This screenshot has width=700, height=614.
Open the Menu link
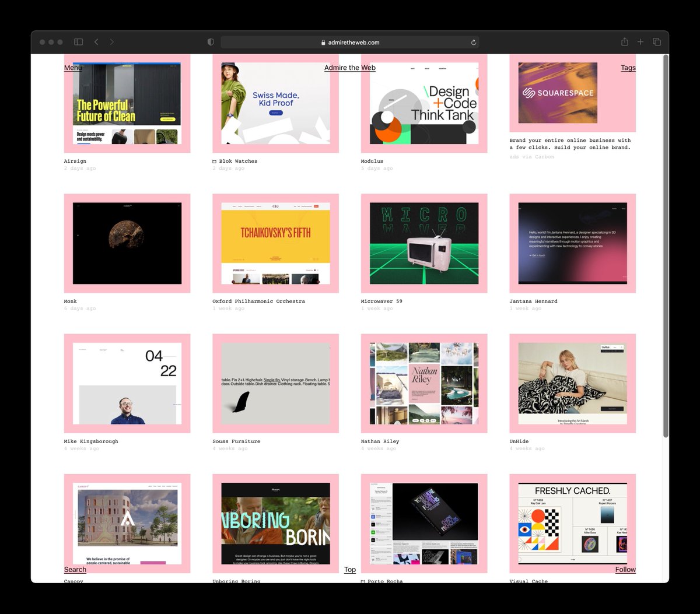coord(73,68)
